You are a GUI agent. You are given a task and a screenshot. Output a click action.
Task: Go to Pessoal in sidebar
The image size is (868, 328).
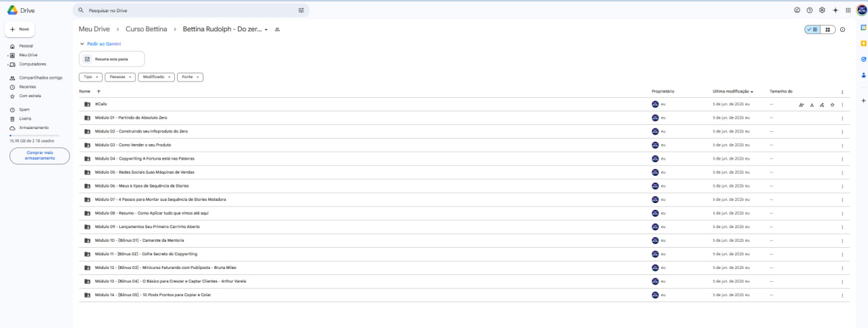tap(26, 46)
